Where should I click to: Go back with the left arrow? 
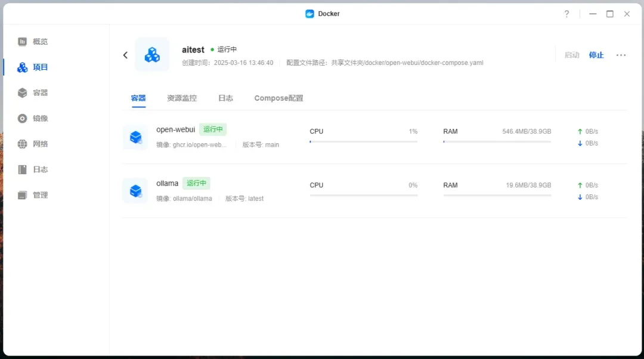(125, 55)
